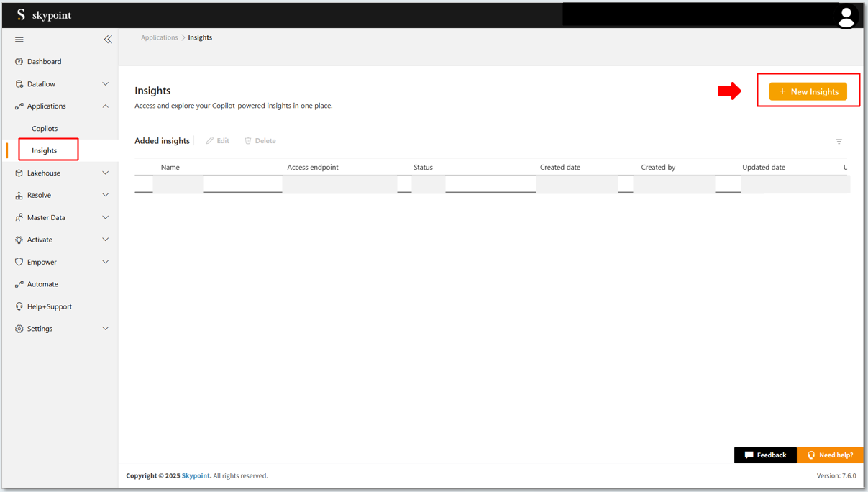868x492 pixels.
Task: Select Insights in the sidebar
Action: 45,150
